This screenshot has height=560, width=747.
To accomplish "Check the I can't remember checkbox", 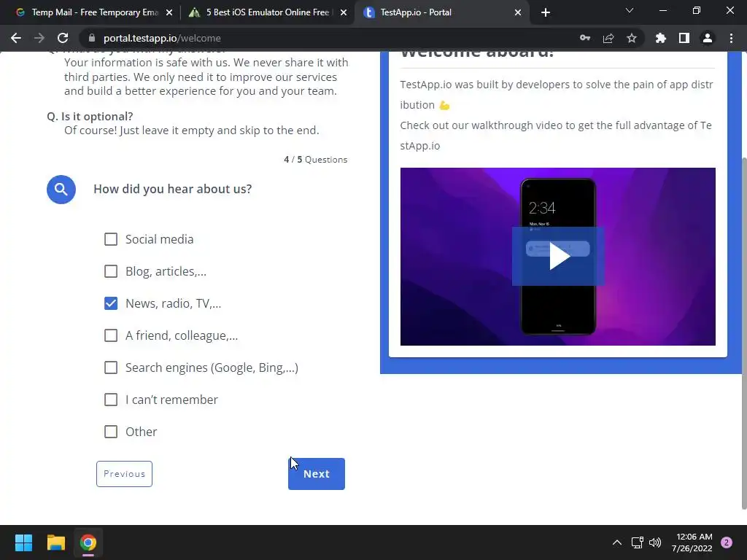I will pyautogui.click(x=111, y=400).
